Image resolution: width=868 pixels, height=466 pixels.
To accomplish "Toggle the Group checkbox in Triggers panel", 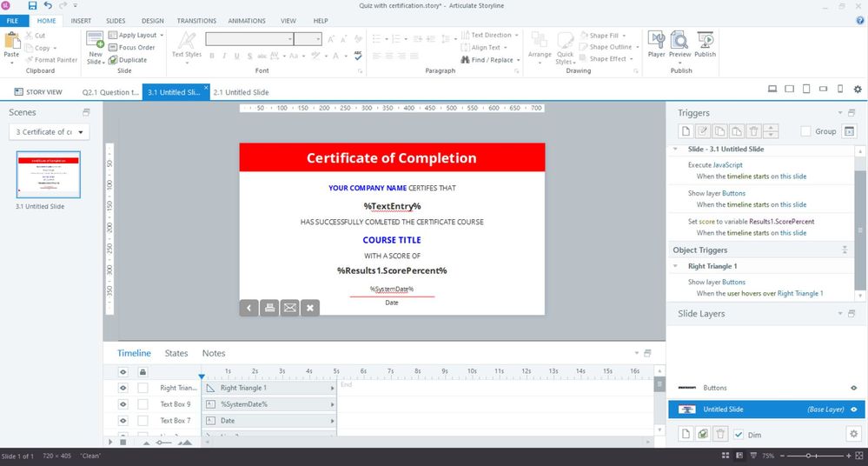I will pos(805,131).
